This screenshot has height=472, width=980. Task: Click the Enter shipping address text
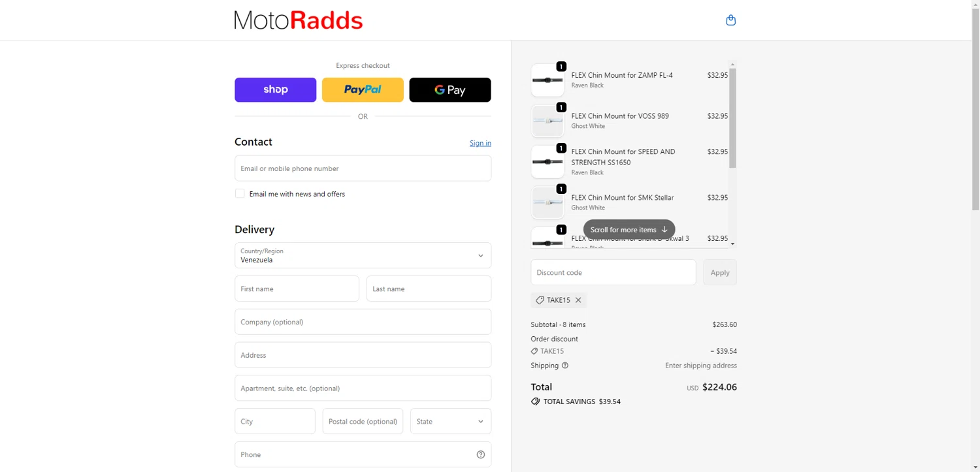coord(701,366)
